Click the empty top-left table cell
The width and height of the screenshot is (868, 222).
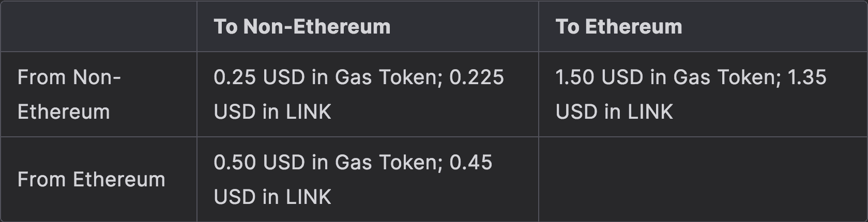[98, 26]
